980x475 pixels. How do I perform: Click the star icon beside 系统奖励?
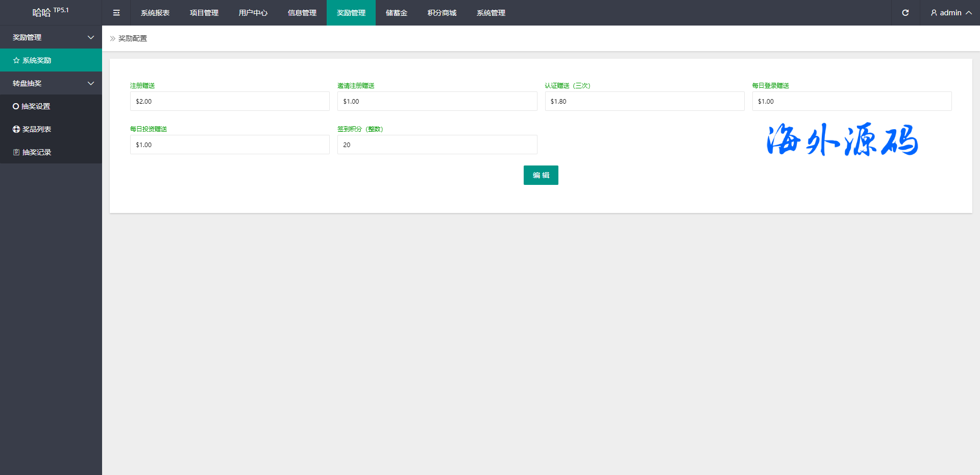point(16,60)
